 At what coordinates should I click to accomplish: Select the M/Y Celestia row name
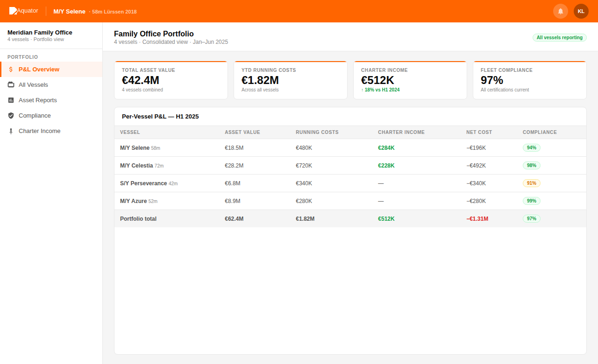click(136, 166)
